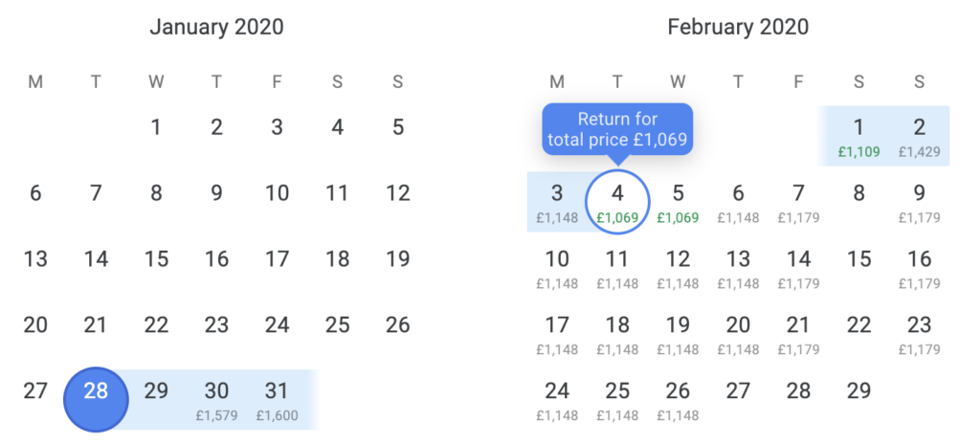
Task: Pick February 20 date
Action: [x=738, y=334]
